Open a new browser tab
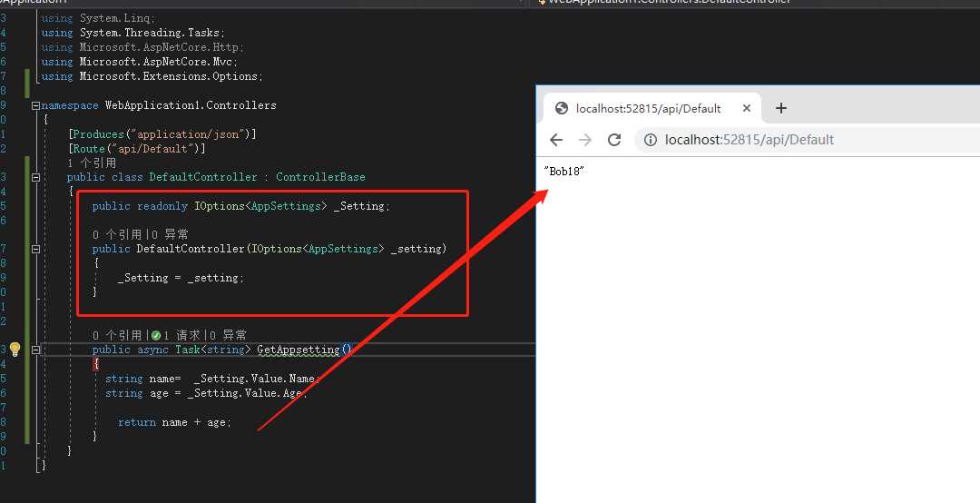Image resolution: width=980 pixels, height=503 pixels. click(780, 108)
